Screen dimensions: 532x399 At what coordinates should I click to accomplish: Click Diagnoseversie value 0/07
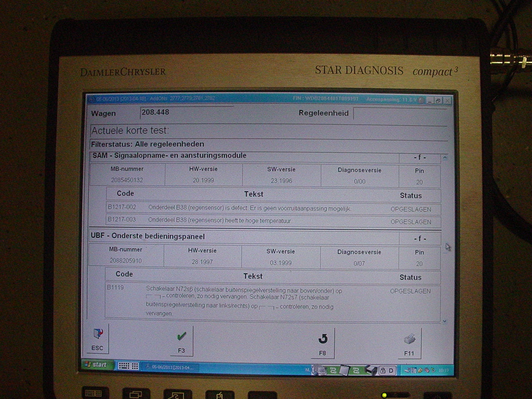coord(359,264)
